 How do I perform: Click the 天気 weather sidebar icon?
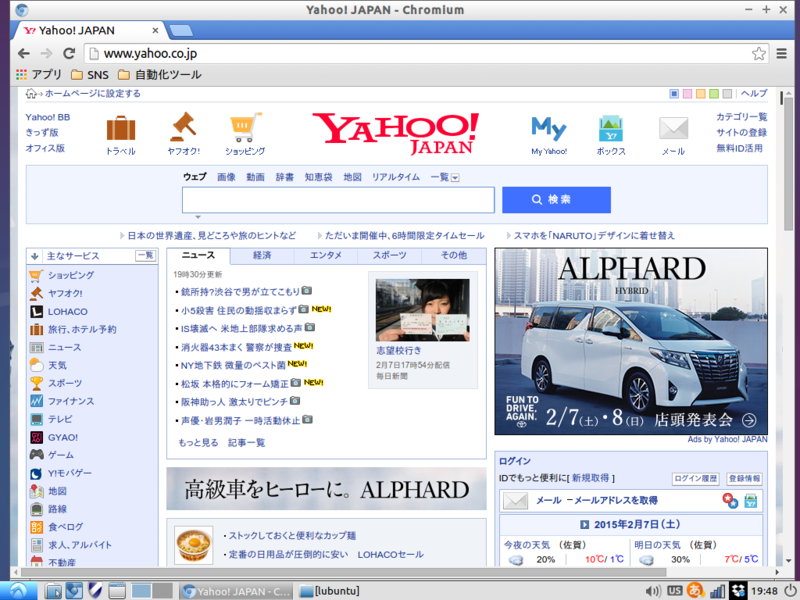[36, 365]
